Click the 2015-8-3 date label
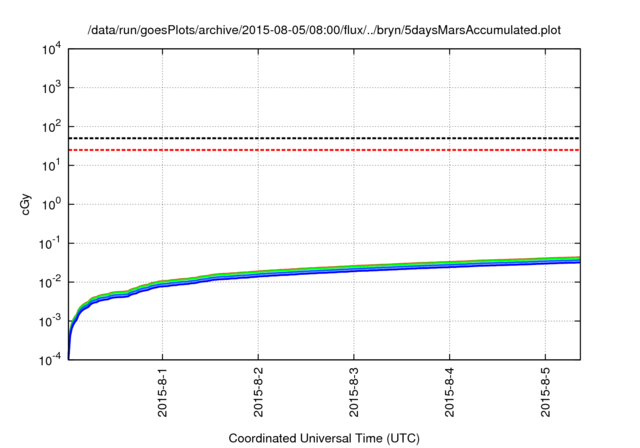 point(353,392)
